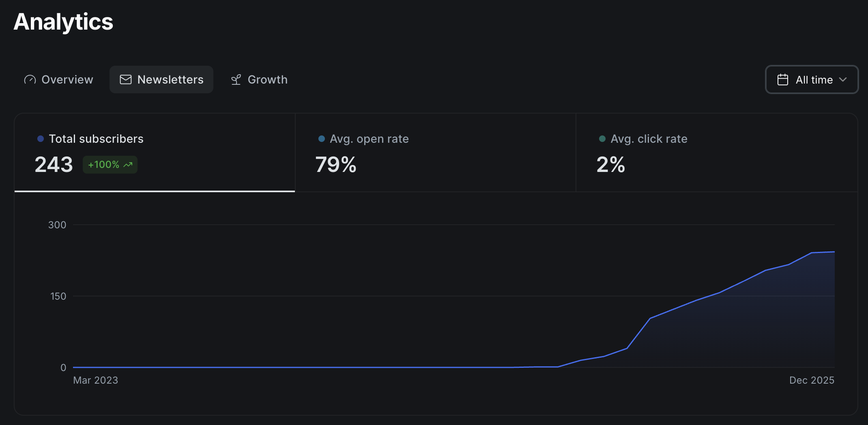Click the calendar icon in date filter
This screenshot has width=868, height=425.
782,79
